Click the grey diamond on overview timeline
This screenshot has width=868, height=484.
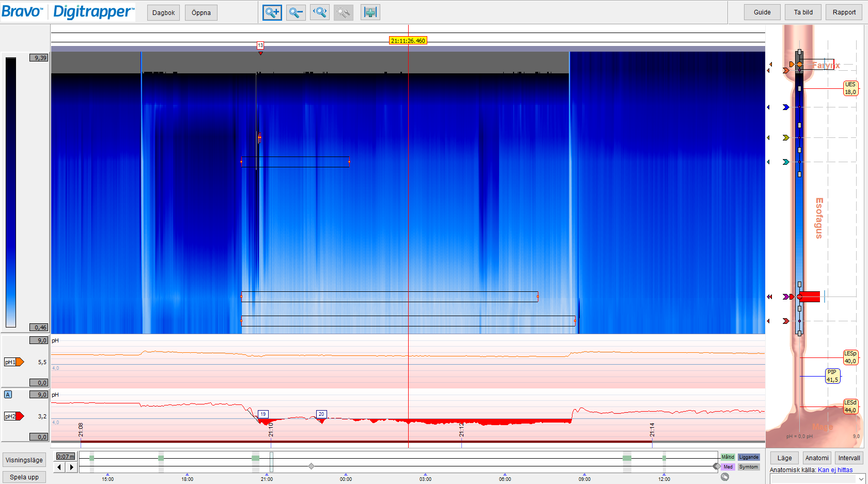[311, 466]
